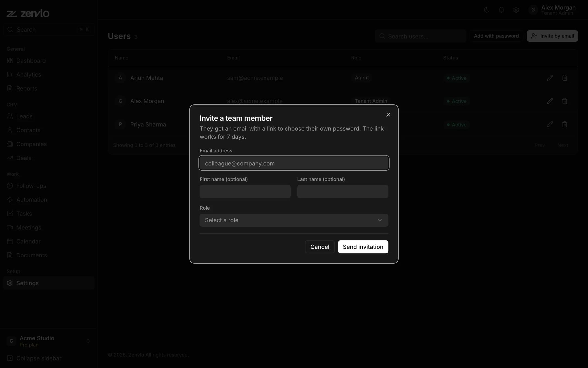This screenshot has height=368, width=588.
Task: Open Contacts in sidebar
Action: pyautogui.click(x=49, y=130)
